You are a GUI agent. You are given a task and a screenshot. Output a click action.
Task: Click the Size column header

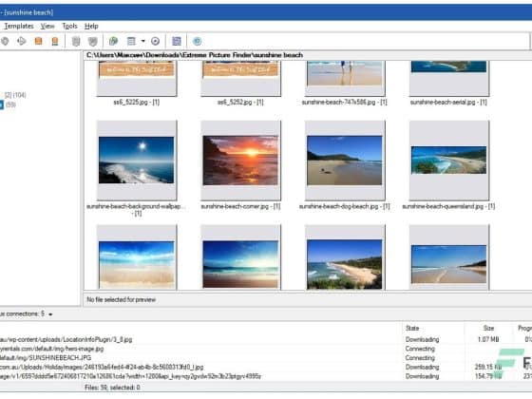point(489,328)
